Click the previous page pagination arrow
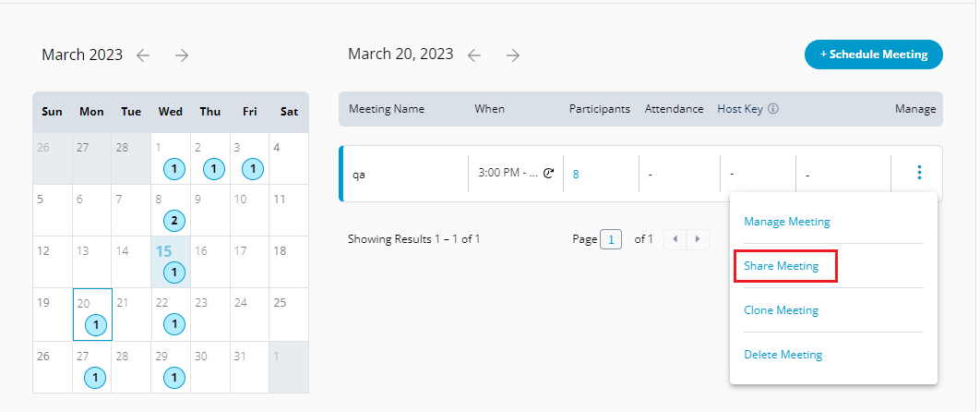The width and height of the screenshot is (980, 412). pyautogui.click(x=675, y=239)
